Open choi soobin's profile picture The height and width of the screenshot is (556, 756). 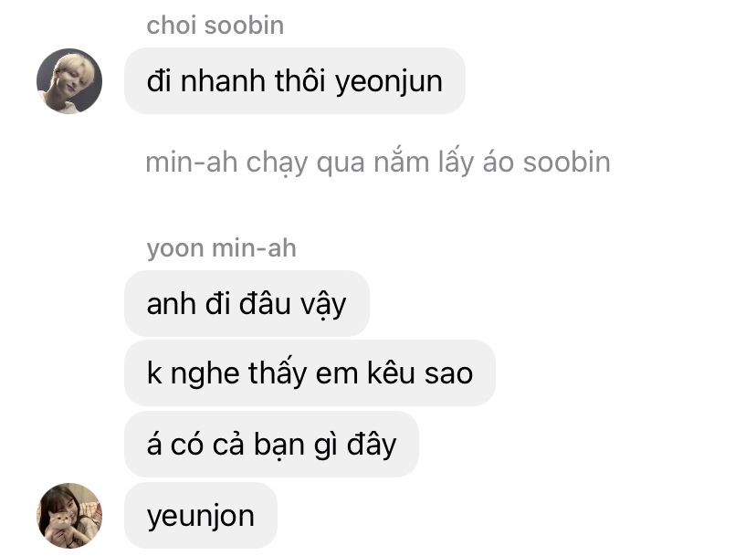point(69,81)
